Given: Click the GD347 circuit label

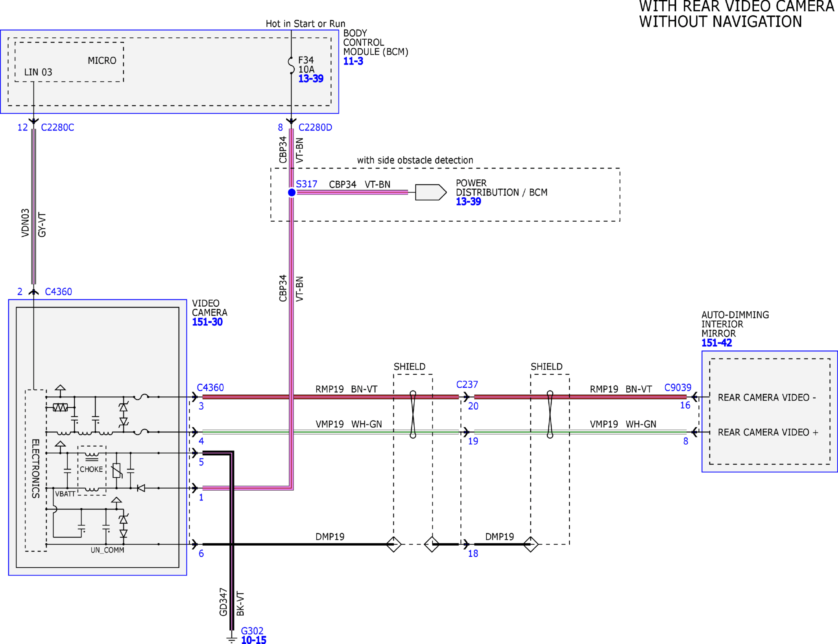Looking at the screenshot, I should 223,602.
